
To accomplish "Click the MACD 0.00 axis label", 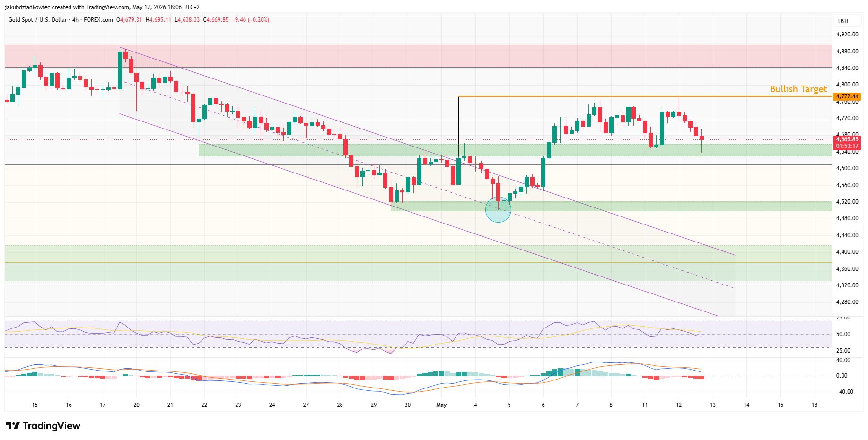I will point(842,376).
